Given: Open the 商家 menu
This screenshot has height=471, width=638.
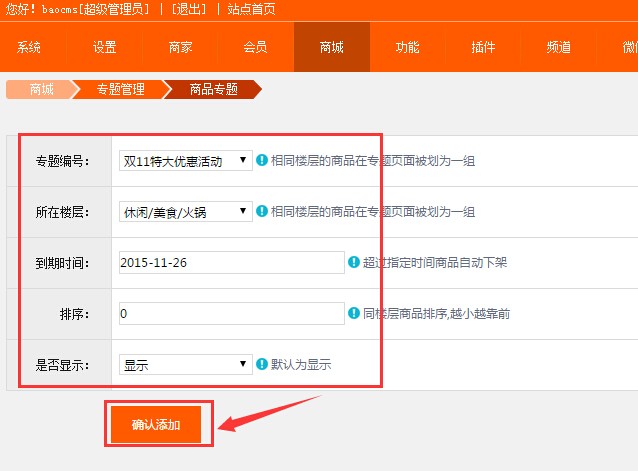Looking at the screenshot, I should tap(180, 47).
